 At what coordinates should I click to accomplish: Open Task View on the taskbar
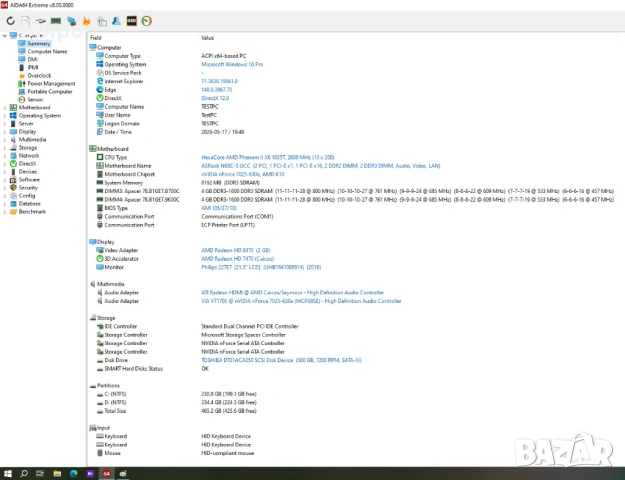pyautogui.click(x=40, y=473)
